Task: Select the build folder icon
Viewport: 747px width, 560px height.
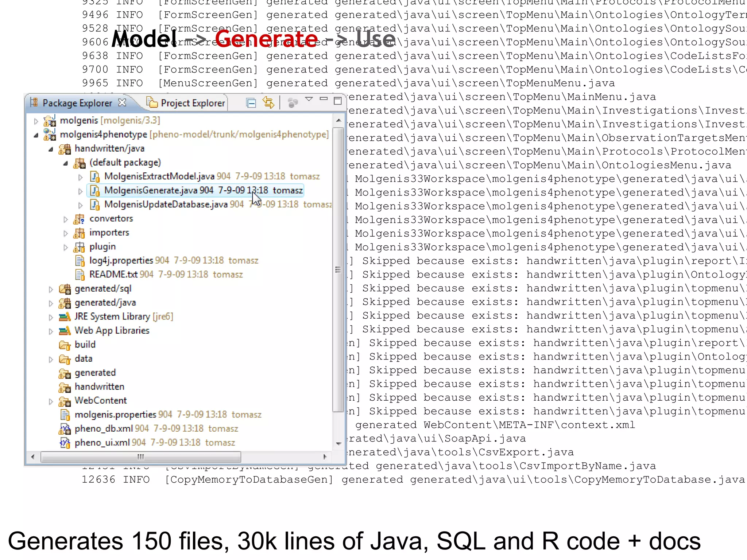Action: [65, 345]
